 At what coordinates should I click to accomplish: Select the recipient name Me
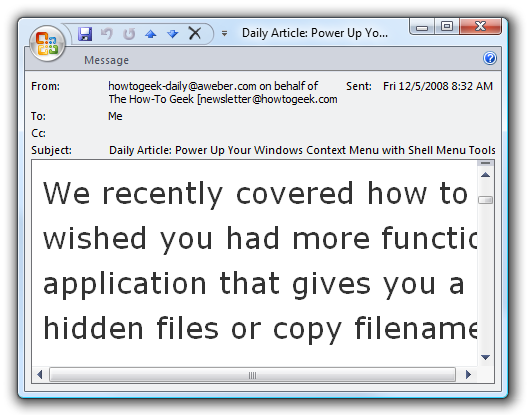(115, 116)
